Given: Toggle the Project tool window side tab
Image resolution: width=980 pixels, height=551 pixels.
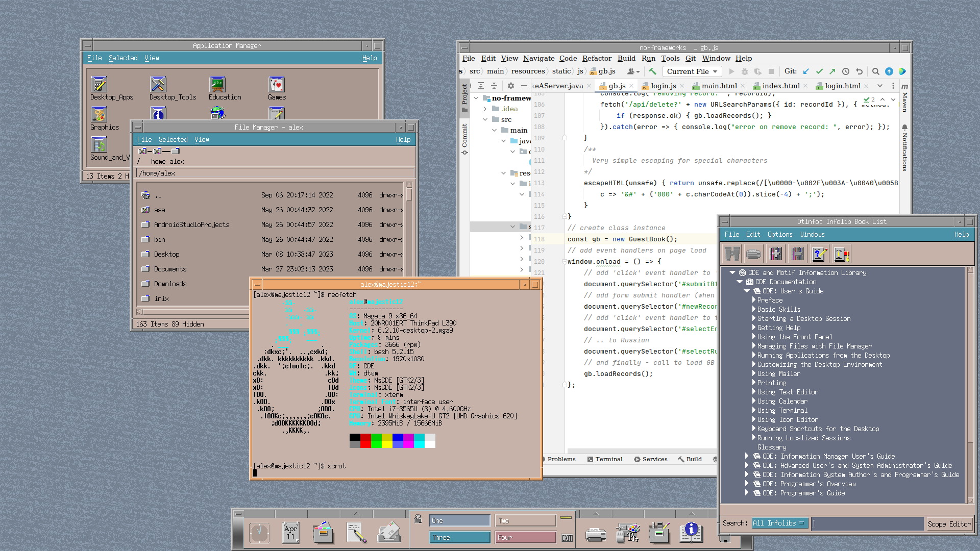Looking at the screenshot, I should pos(464,98).
